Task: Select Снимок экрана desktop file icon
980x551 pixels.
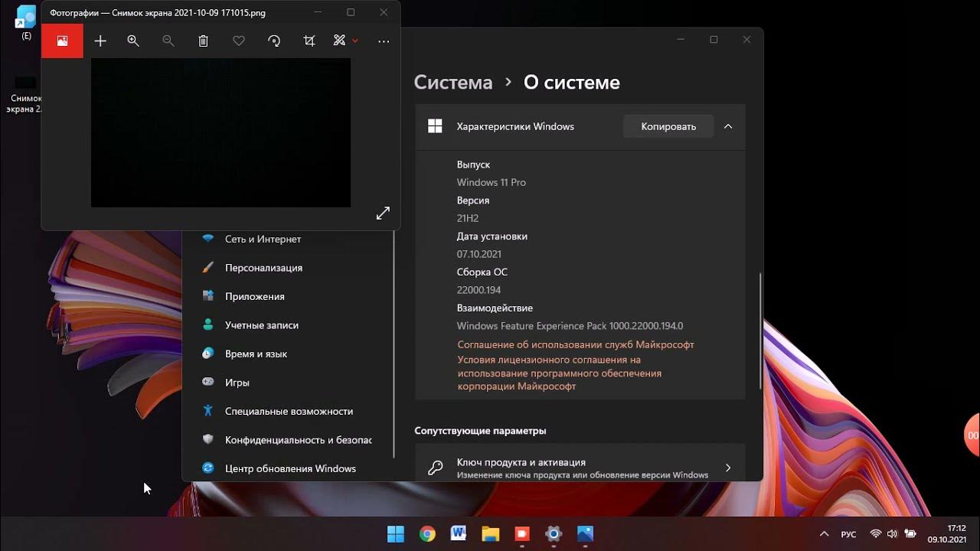Action: click(25, 95)
